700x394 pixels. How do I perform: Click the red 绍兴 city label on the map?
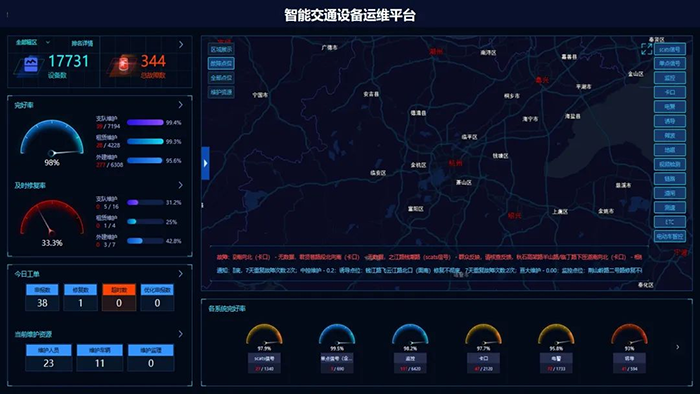pyautogui.click(x=515, y=216)
